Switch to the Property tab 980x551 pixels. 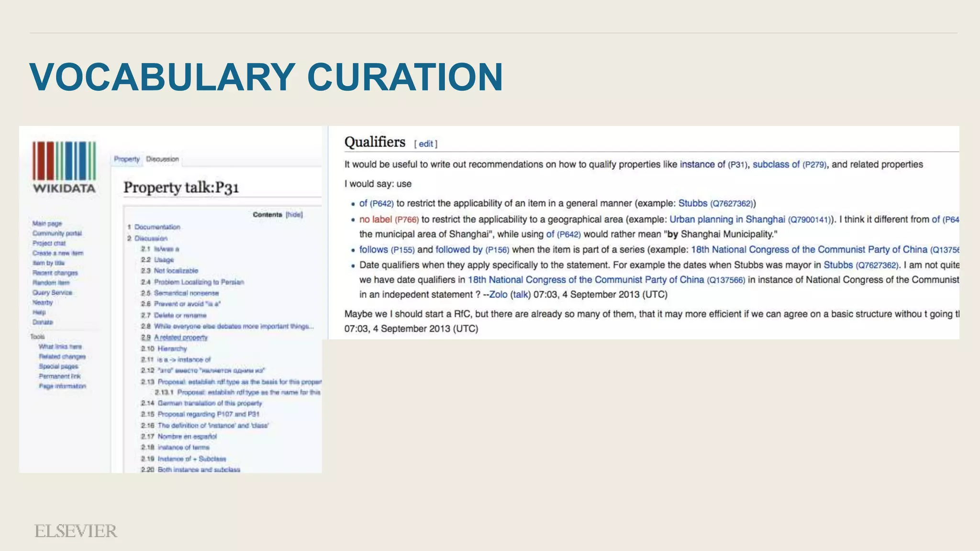coord(127,159)
